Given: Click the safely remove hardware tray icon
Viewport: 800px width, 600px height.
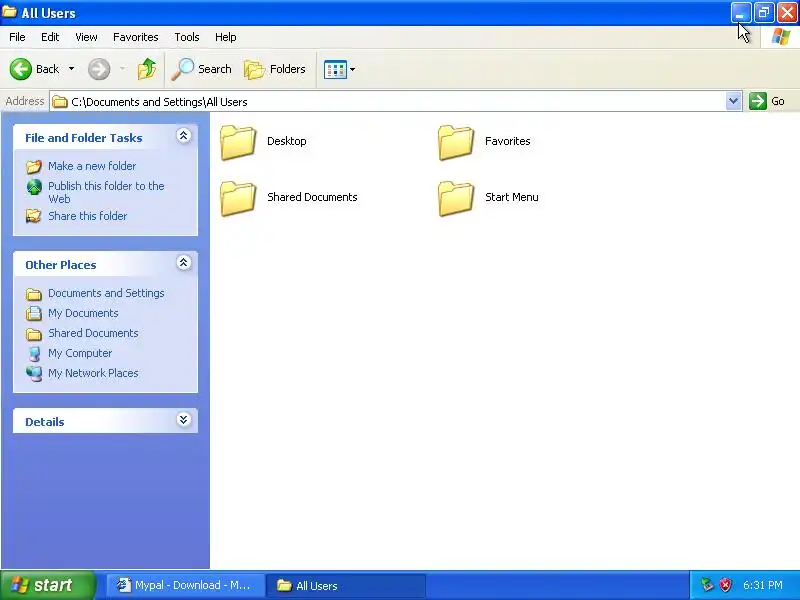Looking at the screenshot, I should (x=706, y=585).
